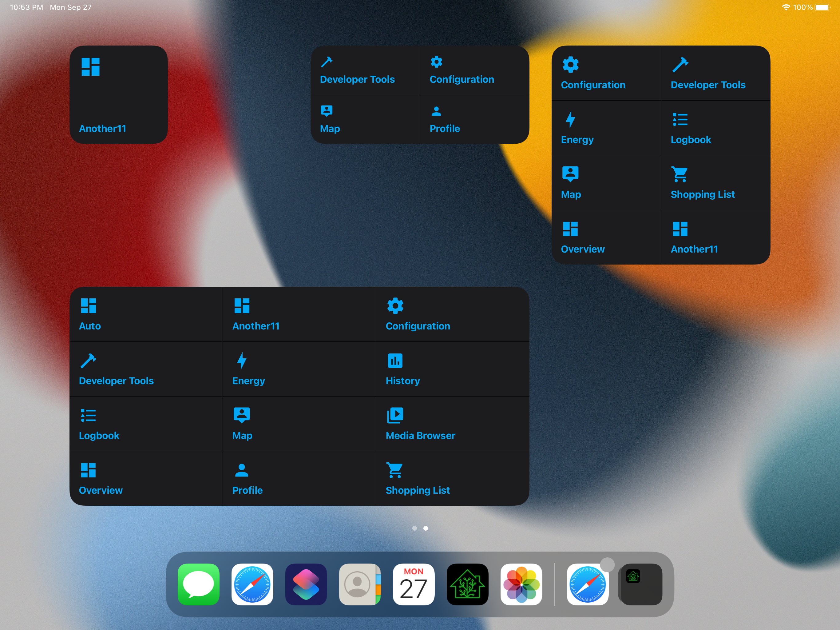This screenshot has height=630, width=840.
Task: Open Photos app in the dock
Action: [x=521, y=584]
